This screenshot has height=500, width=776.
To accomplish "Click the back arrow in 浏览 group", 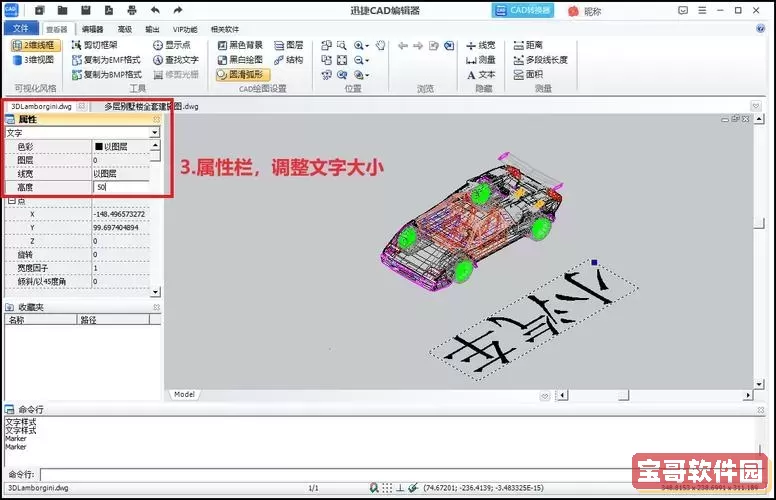I will [403, 46].
